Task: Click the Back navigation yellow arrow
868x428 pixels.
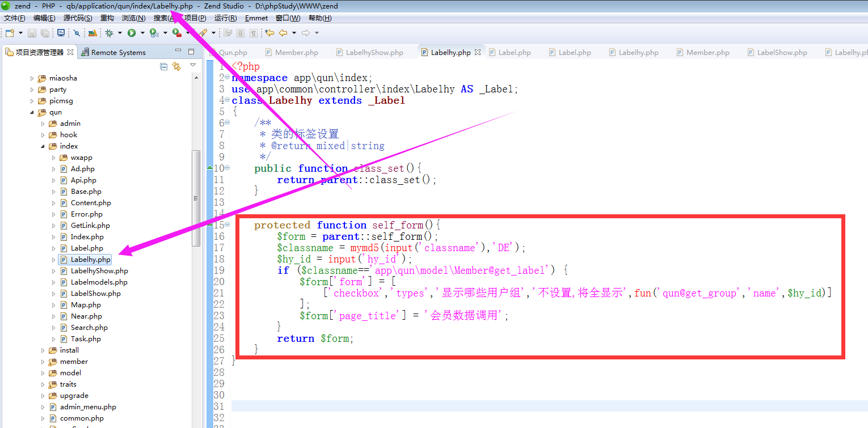Action: pos(282,33)
